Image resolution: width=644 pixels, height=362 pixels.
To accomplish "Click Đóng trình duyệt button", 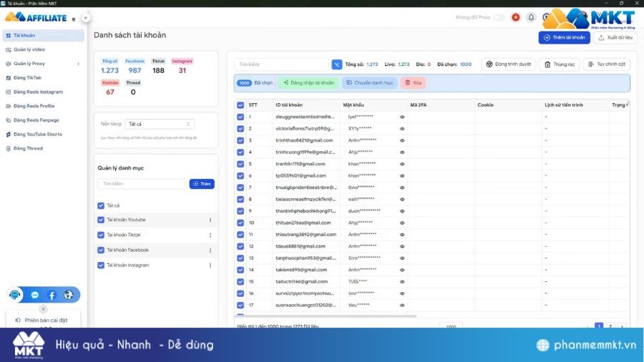I will [509, 64].
